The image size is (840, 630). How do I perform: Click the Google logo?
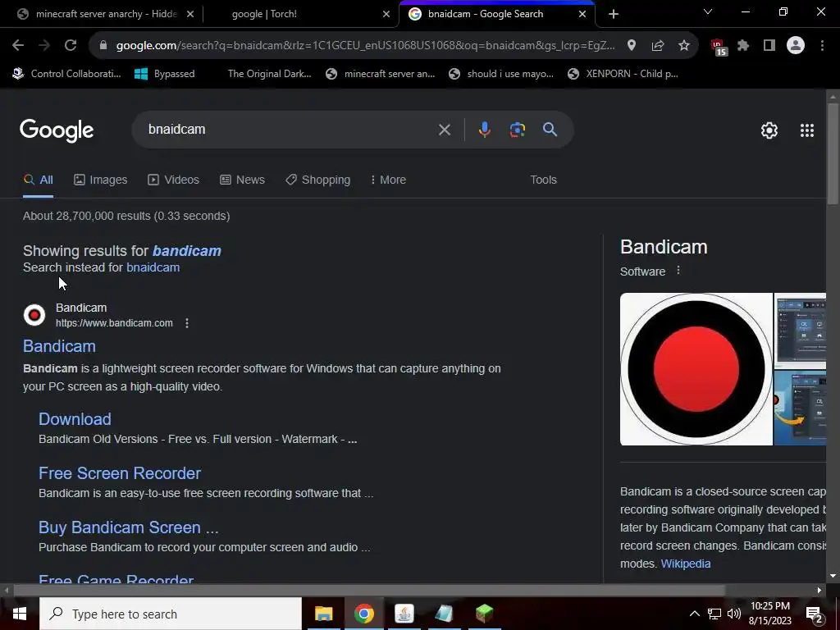[x=57, y=130]
